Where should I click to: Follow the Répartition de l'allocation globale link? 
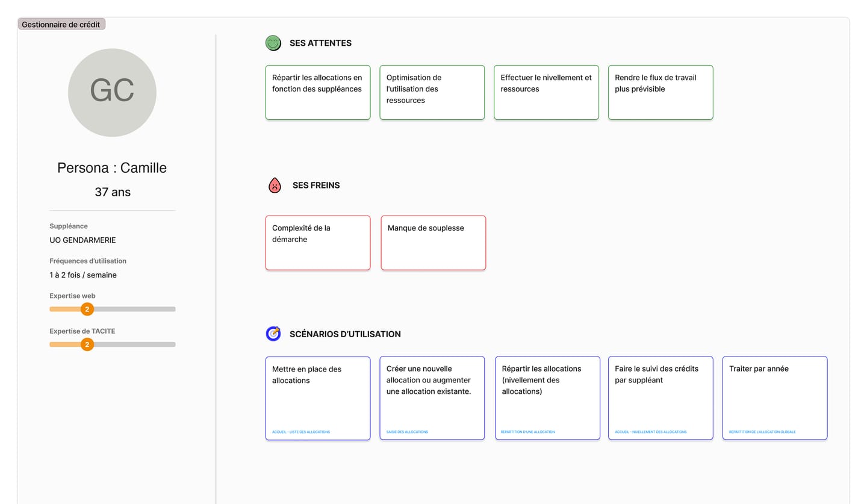pos(762,432)
